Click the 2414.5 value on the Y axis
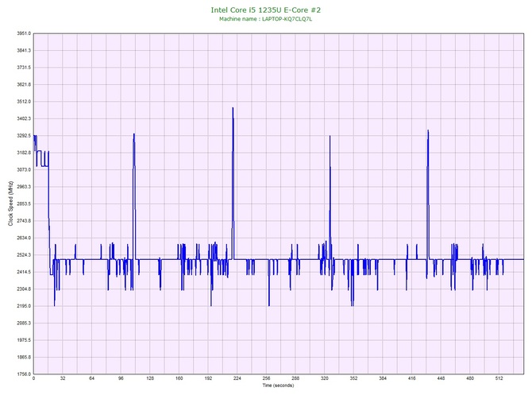 [24, 272]
